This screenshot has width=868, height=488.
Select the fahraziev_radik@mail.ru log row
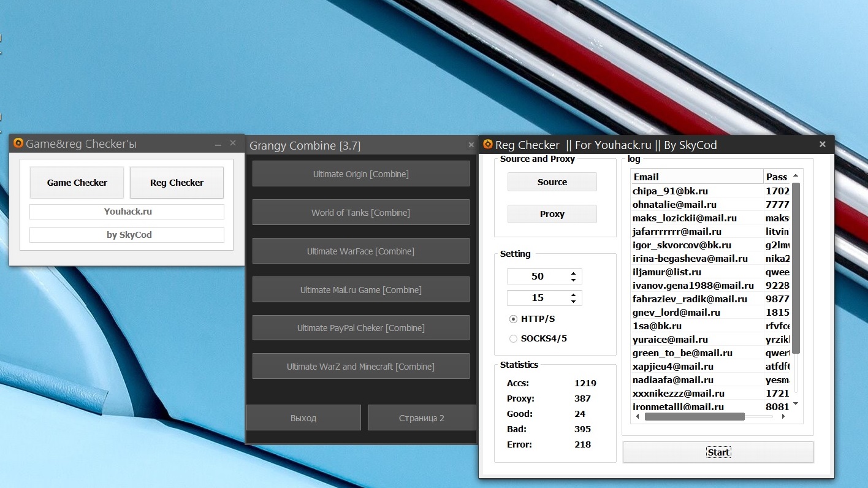(711, 299)
